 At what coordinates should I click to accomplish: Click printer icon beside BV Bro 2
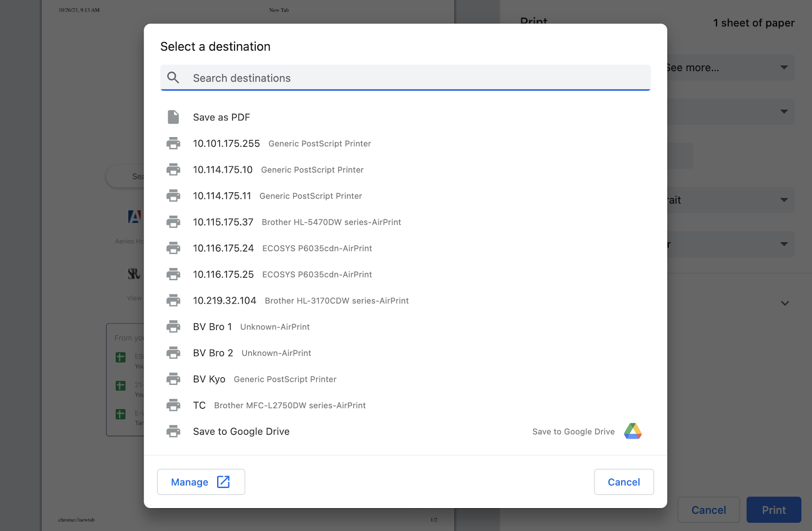173,353
